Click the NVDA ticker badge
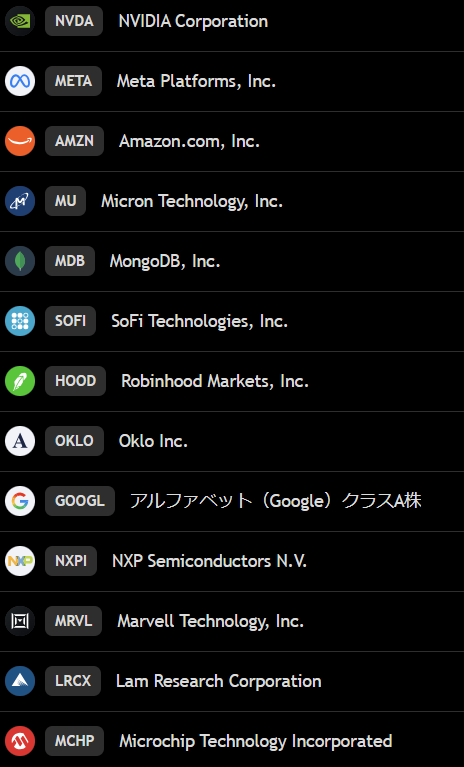This screenshot has height=767, width=464. pyautogui.click(x=74, y=21)
